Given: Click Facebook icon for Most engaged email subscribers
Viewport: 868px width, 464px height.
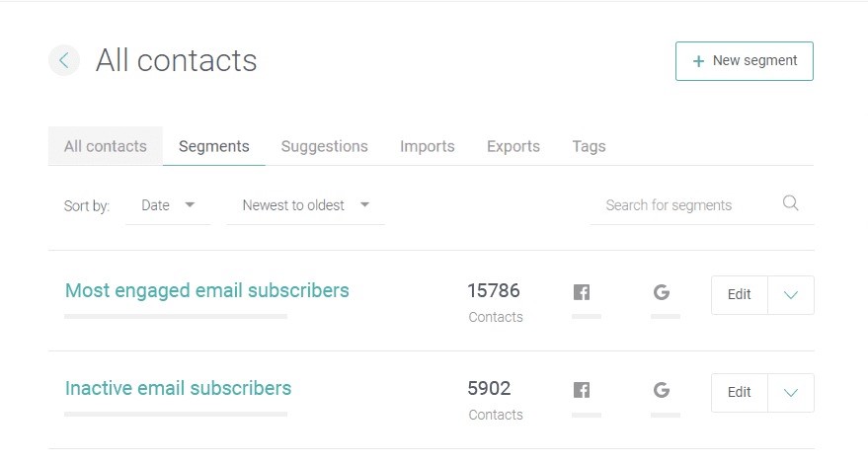Looking at the screenshot, I should (582, 292).
